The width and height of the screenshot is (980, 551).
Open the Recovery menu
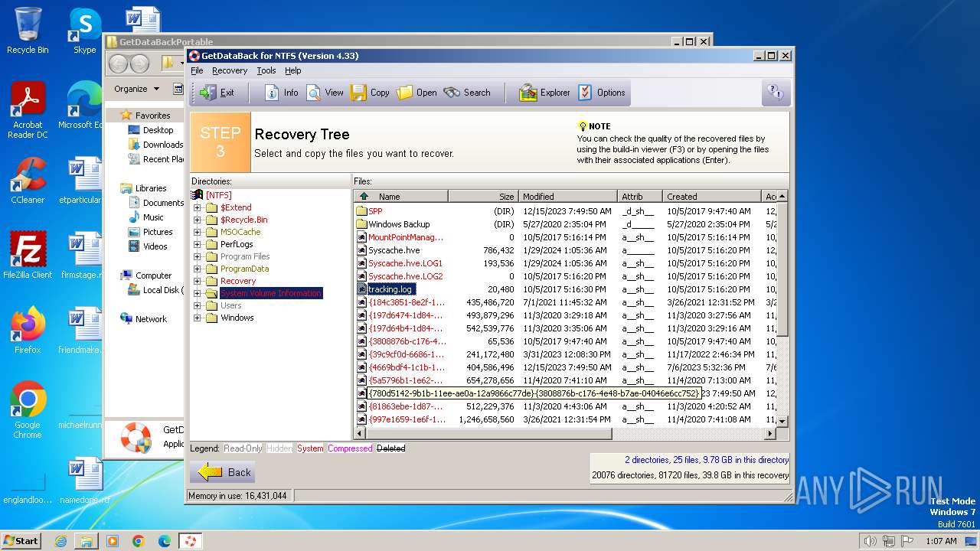click(230, 70)
